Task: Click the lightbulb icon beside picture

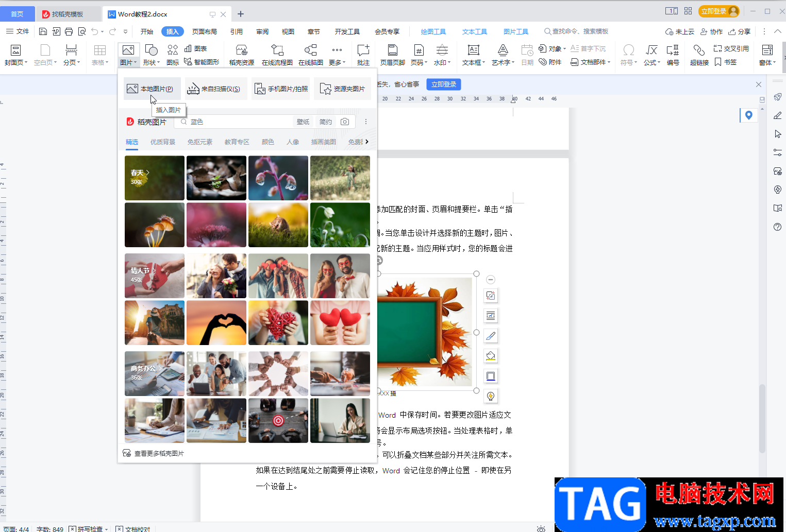Action: pos(491,396)
